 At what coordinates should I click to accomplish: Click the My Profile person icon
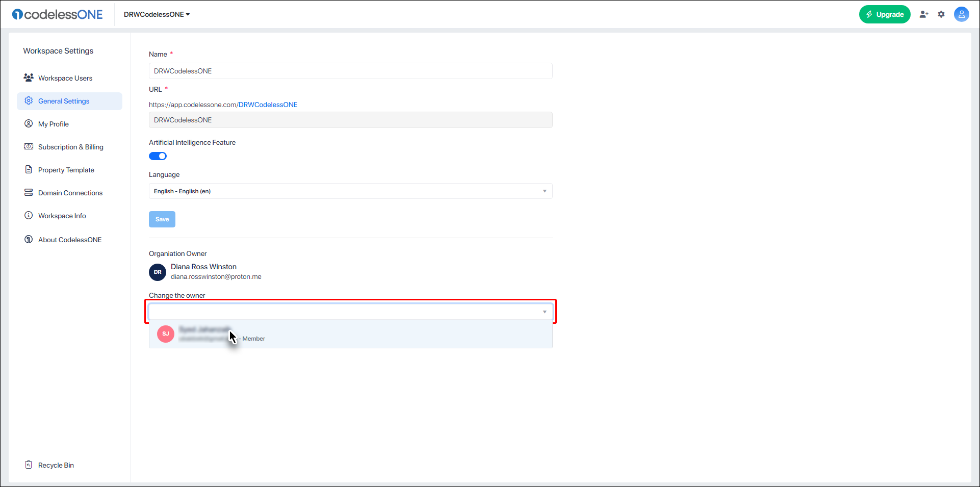point(29,123)
